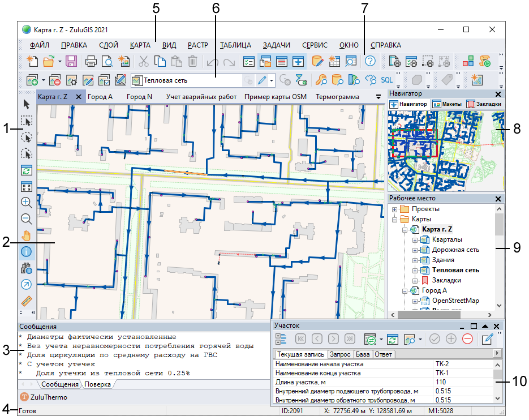This screenshot has width=529, height=420.
Task: Click the SQL query toolbar icon
Action: [x=386, y=80]
